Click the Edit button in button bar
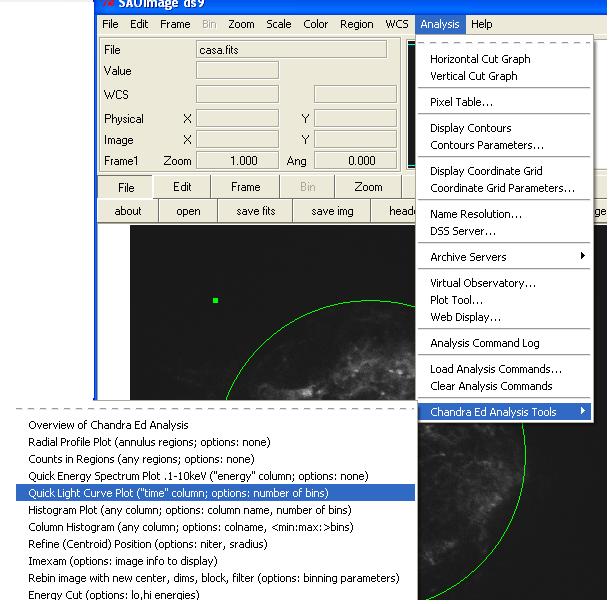 point(182,187)
